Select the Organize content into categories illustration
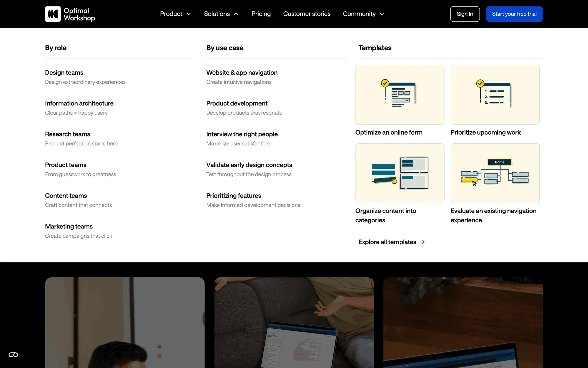The height and width of the screenshot is (368, 588). 400,173
